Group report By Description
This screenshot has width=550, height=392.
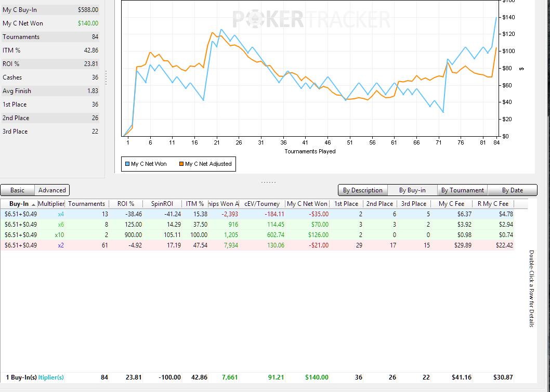[362, 190]
